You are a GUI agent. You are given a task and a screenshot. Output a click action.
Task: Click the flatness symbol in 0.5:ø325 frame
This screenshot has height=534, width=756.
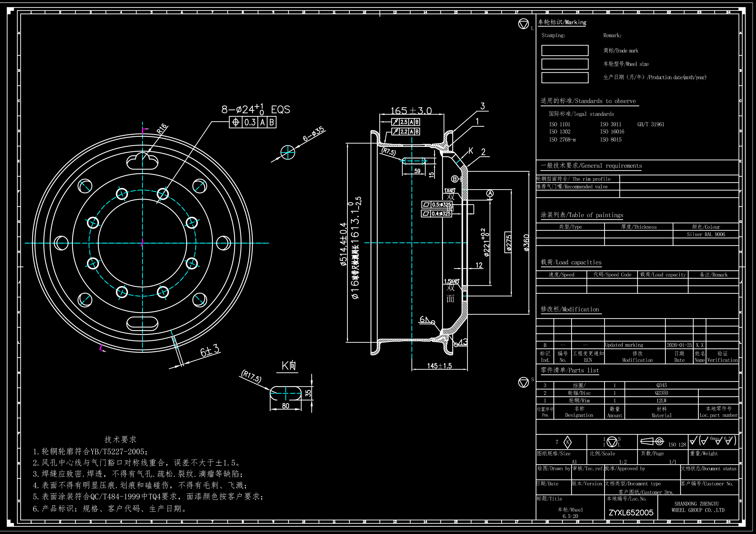426,205
